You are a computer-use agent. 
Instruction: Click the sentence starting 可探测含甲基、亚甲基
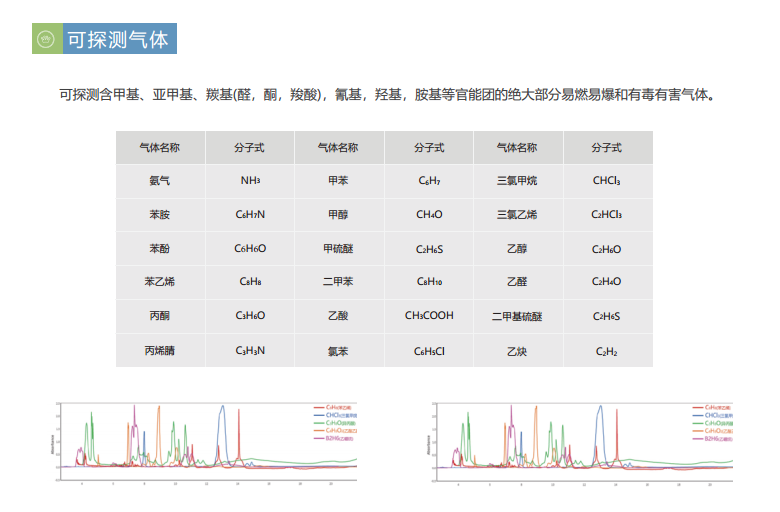(387, 95)
